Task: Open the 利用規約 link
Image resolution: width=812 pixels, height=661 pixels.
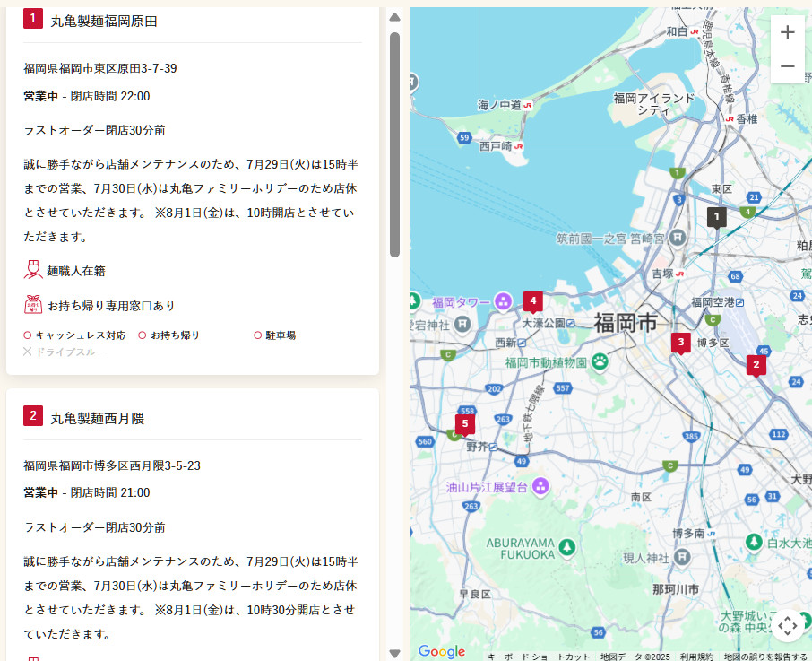Action: point(696,657)
